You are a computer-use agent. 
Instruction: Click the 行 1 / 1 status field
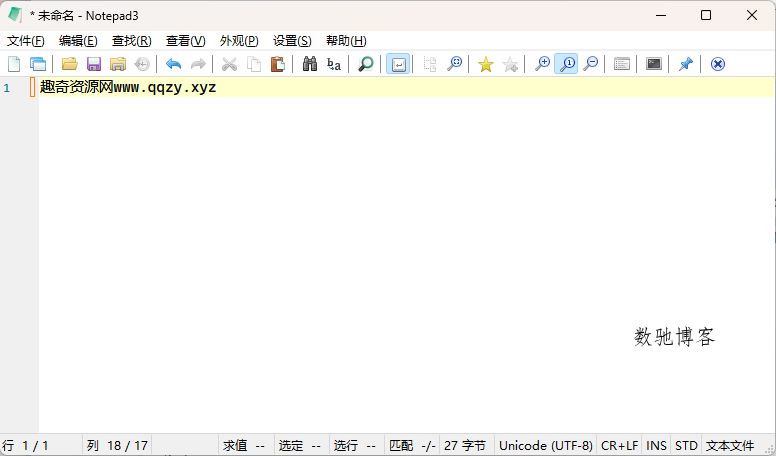[x=42, y=446]
